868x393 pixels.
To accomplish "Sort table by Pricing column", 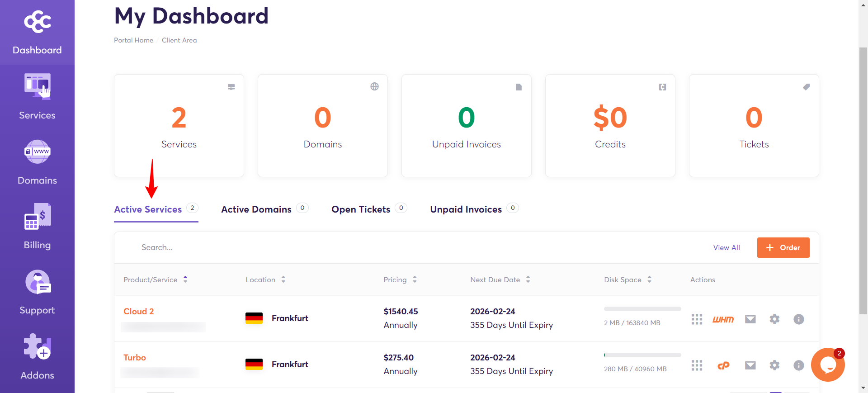I will [400, 279].
